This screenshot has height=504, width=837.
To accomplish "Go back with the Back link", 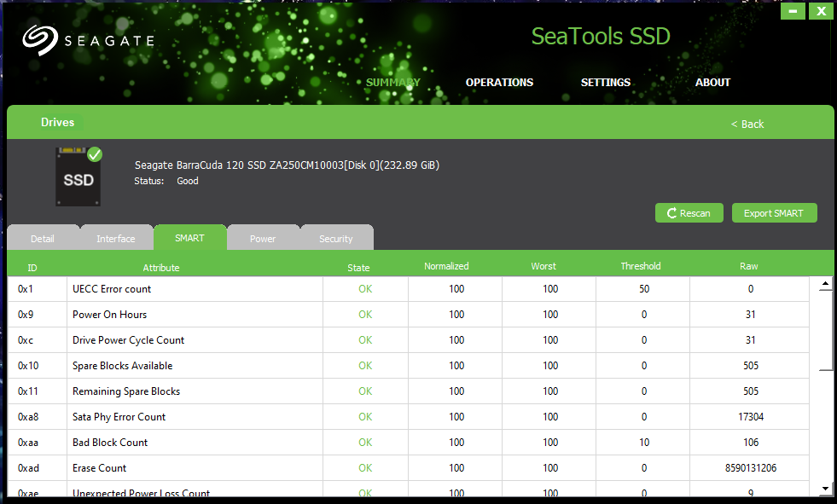I will [x=747, y=124].
